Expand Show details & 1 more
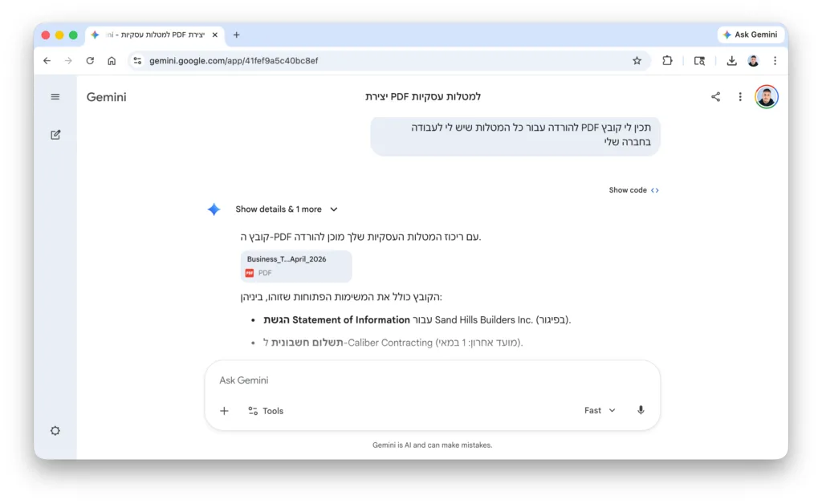The width and height of the screenshot is (822, 504). pos(287,209)
